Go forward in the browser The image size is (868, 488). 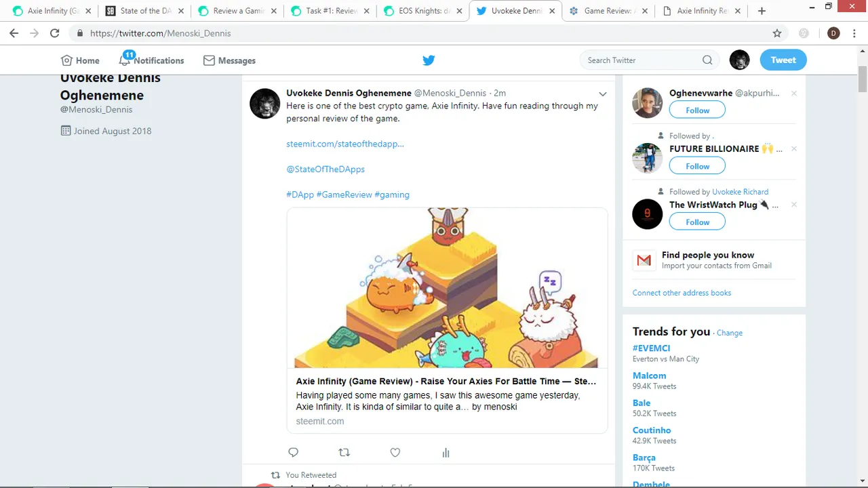(x=34, y=33)
